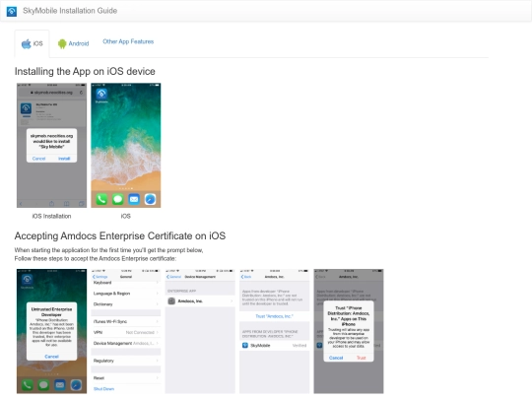
Task: Switch to the Android tab
Action: click(x=73, y=43)
